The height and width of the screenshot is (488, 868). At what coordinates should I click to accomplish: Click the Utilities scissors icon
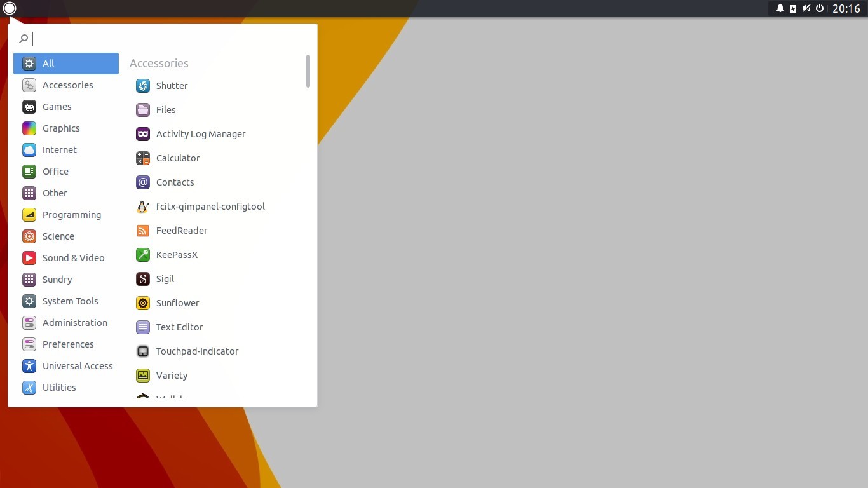[29, 388]
